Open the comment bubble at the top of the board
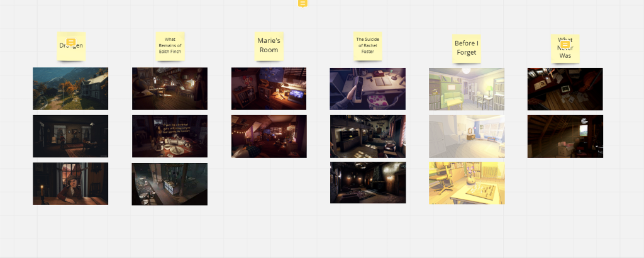This screenshot has height=258, width=644. coord(303,3)
